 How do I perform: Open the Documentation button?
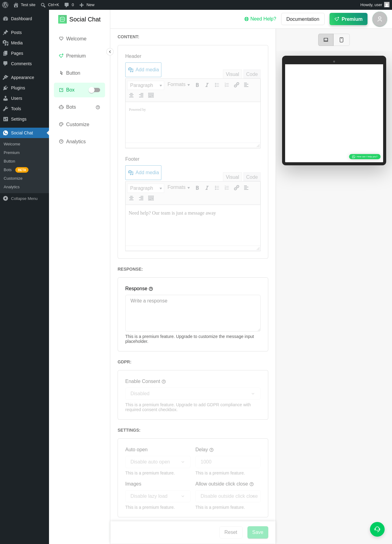pos(303,19)
